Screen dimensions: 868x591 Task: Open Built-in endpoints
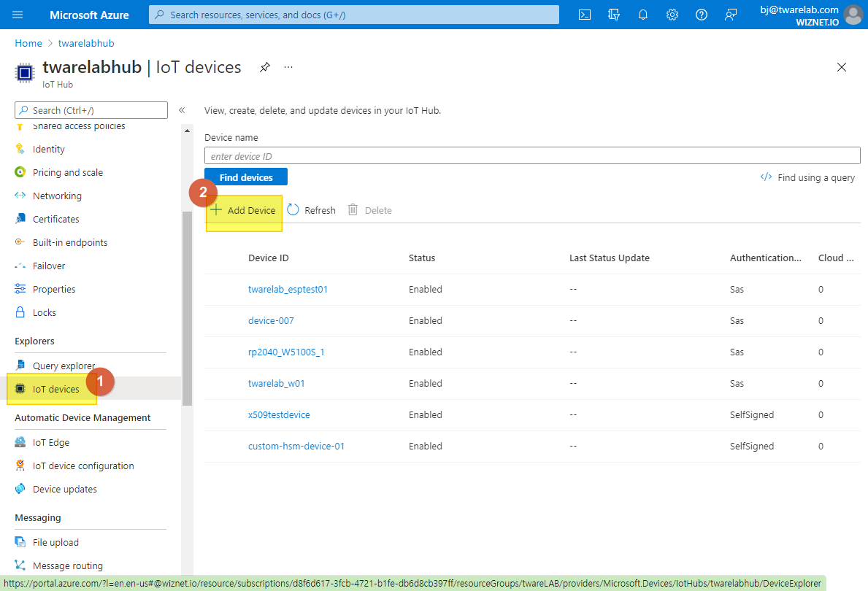(x=70, y=242)
